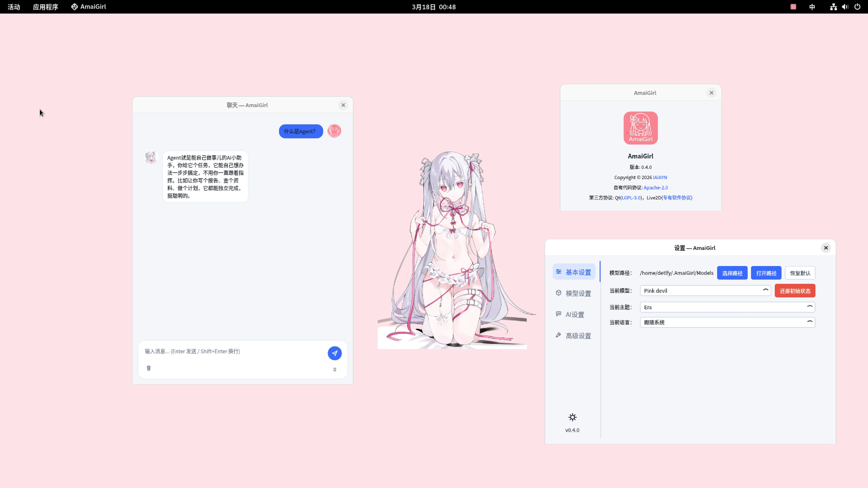Click the model path /home/detlfy/.AmaiGirl/Models

click(677, 273)
